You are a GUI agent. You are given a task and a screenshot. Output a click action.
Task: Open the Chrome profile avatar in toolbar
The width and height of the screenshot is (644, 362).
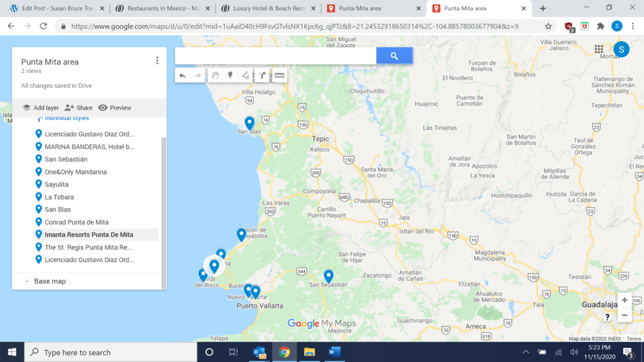616,26
